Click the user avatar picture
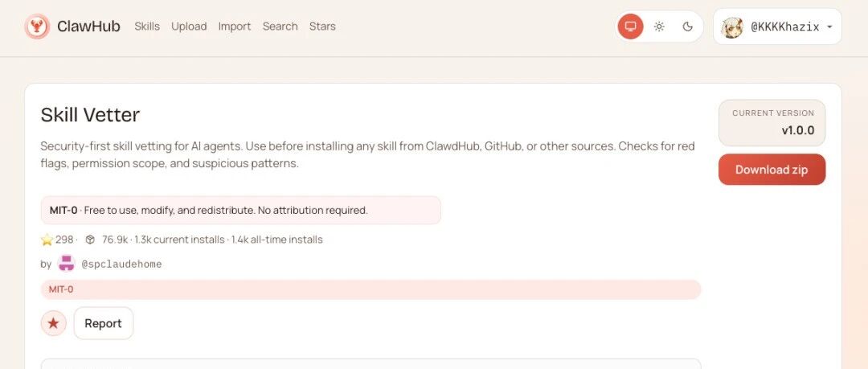Image resolution: width=868 pixels, height=369 pixels. pyautogui.click(x=732, y=27)
